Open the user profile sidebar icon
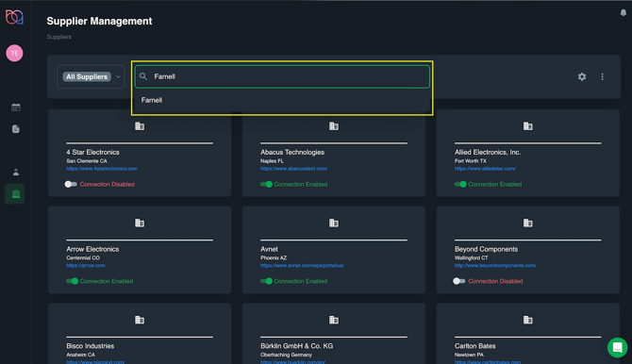The image size is (632, 364). click(x=16, y=173)
